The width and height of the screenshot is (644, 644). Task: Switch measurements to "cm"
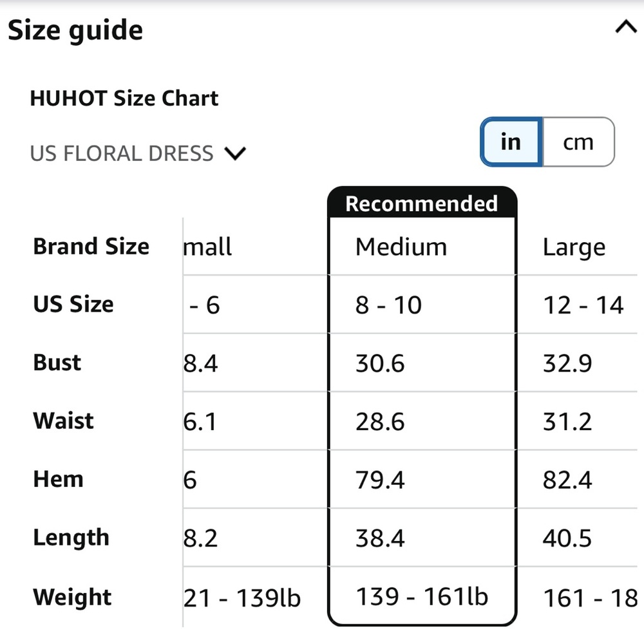[x=578, y=142]
